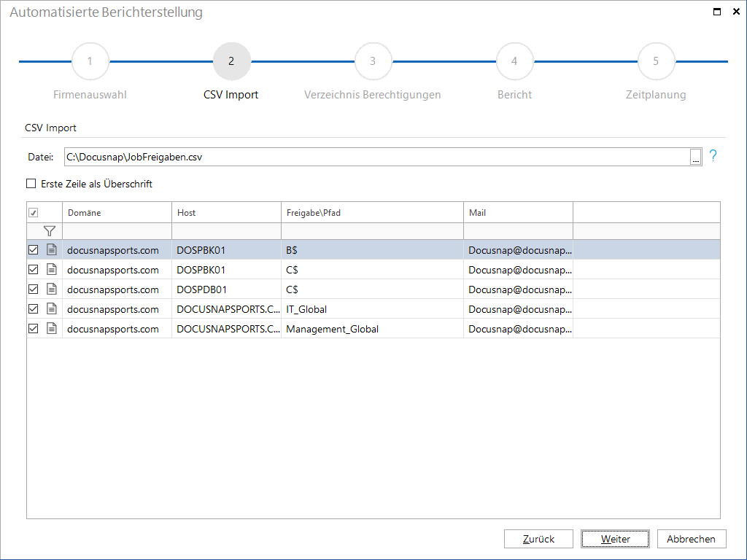Cancel with the Abbrechen button
The height and width of the screenshot is (560, 747).
(692, 539)
